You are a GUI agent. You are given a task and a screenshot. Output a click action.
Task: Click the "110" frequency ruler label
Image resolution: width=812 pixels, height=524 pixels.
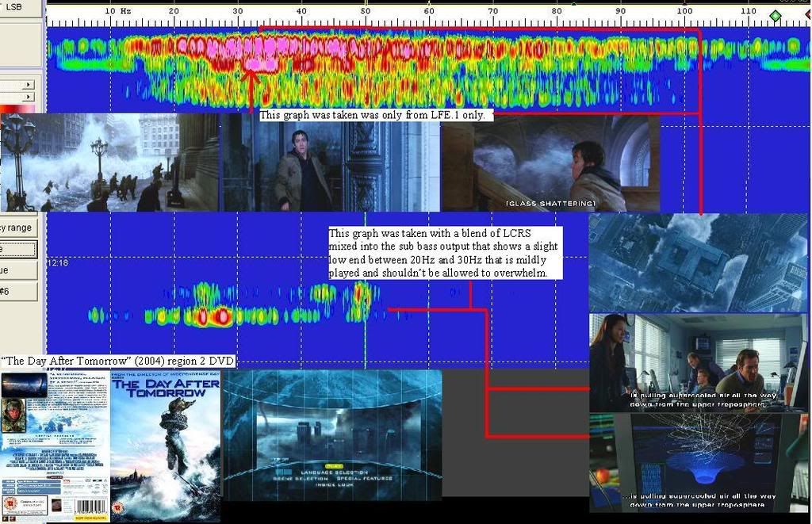pos(748,10)
